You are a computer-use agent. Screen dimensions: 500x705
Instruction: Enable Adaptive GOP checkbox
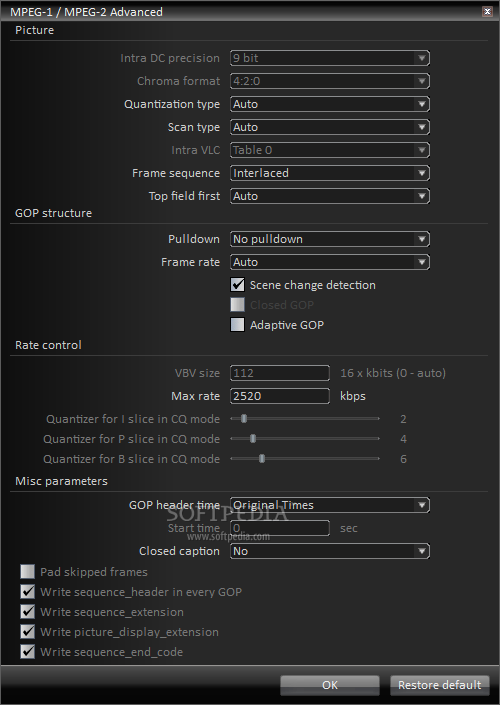coord(237,325)
